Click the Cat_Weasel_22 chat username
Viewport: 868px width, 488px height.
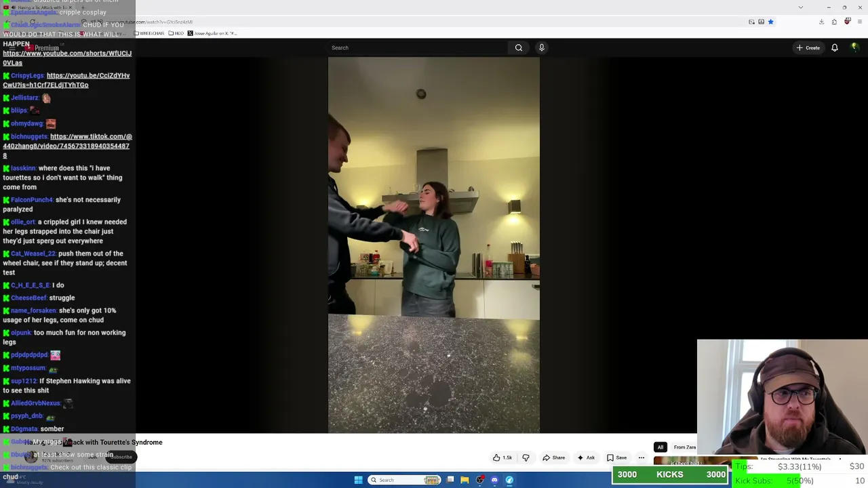(33, 253)
